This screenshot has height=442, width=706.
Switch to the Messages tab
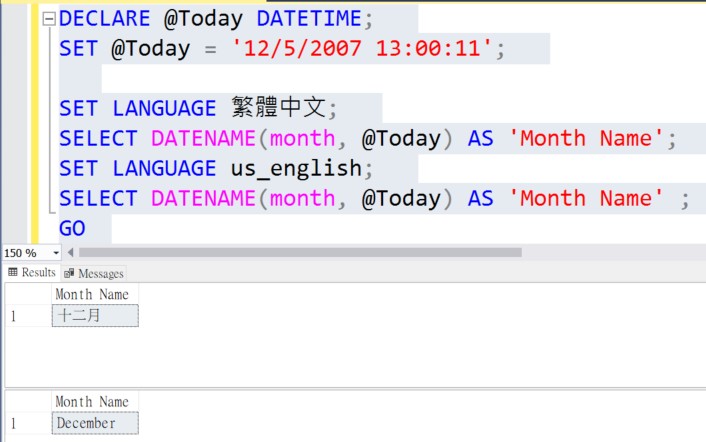click(x=94, y=273)
